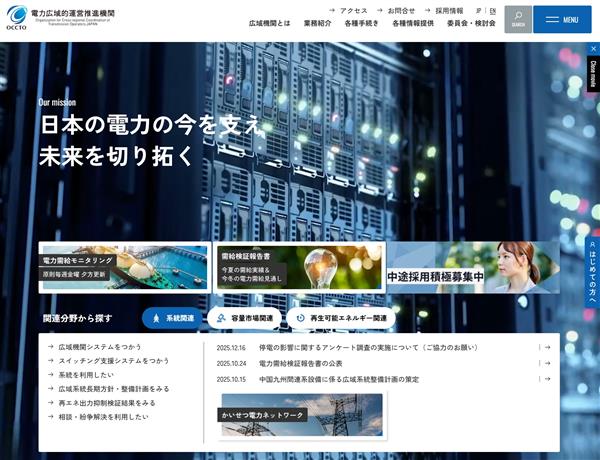Open the 採用情報 header link
The height and width of the screenshot is (460, 600).
449,11
